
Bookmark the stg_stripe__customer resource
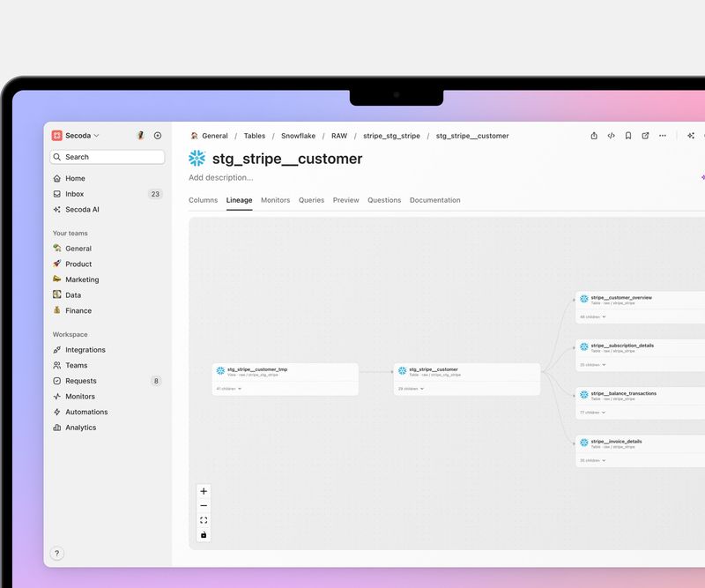click(x=627, y=136)
